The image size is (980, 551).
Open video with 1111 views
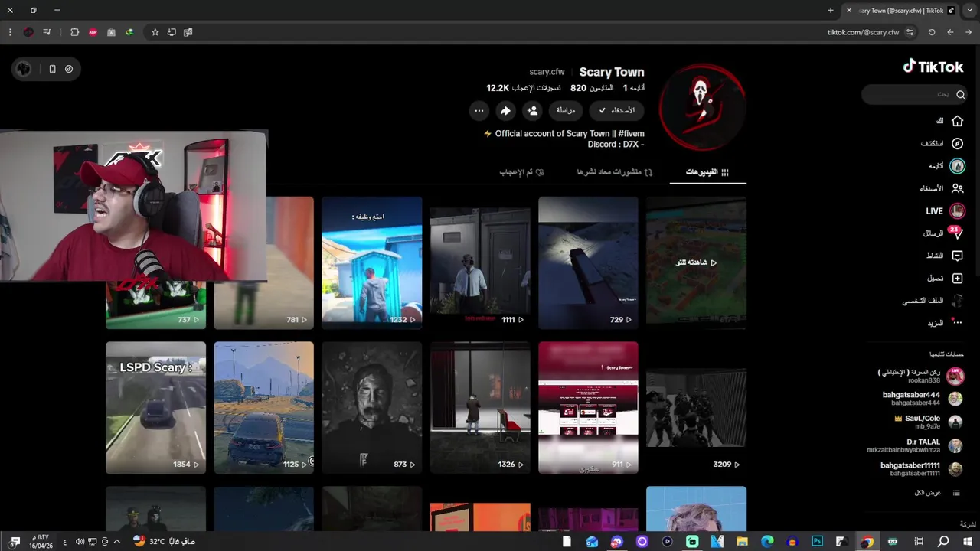(x=480, y=262)
